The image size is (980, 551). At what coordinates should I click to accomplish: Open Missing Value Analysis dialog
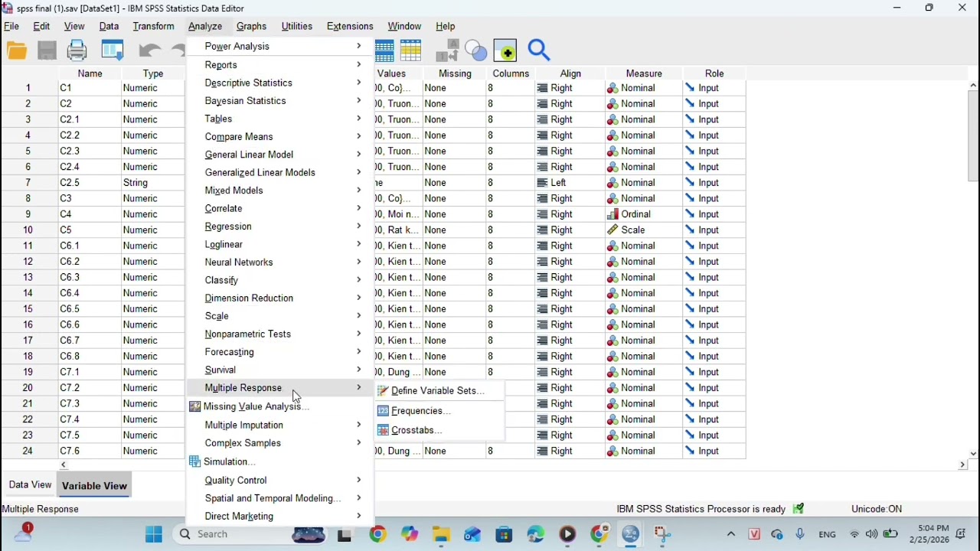280,406
